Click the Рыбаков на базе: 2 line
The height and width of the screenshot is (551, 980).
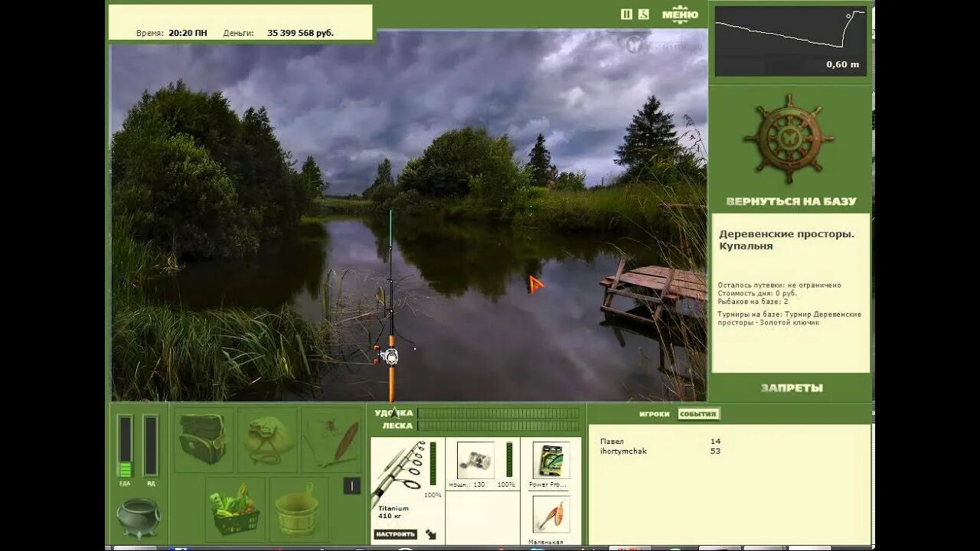753,302
